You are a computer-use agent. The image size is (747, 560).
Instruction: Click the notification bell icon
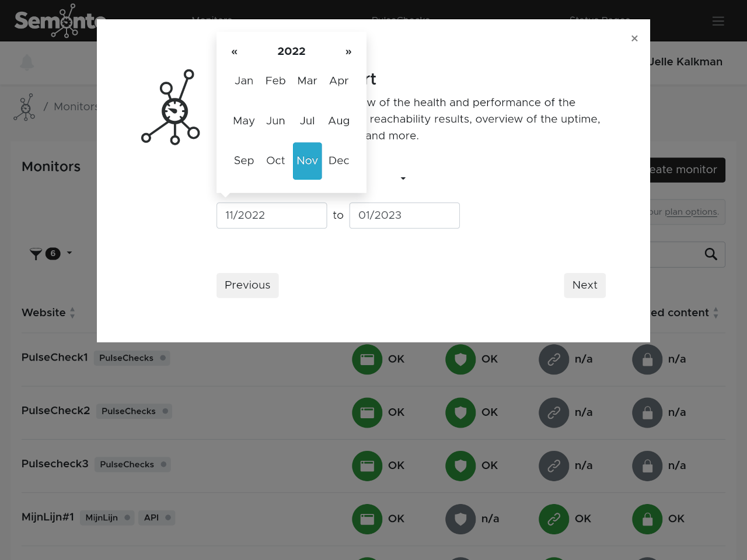[x=27, y=62]
